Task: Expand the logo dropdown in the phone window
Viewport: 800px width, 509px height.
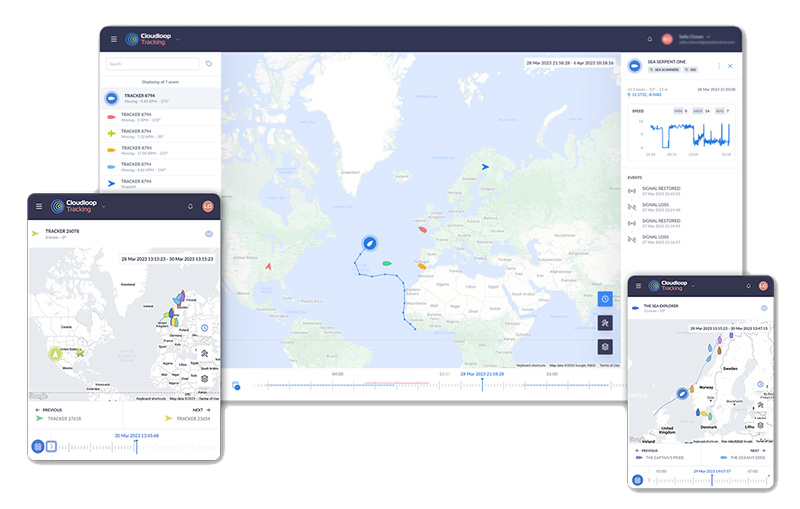Action: [x=693, y=286]
